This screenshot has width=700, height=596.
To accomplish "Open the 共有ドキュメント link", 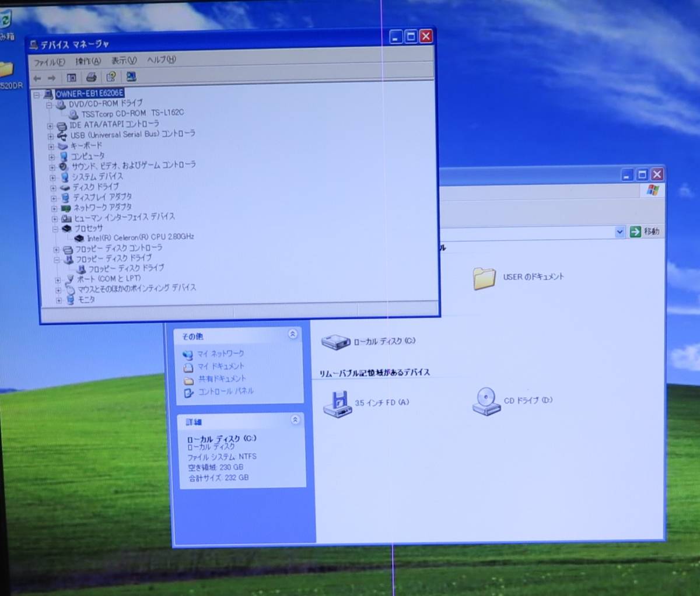I will [222, 379].
